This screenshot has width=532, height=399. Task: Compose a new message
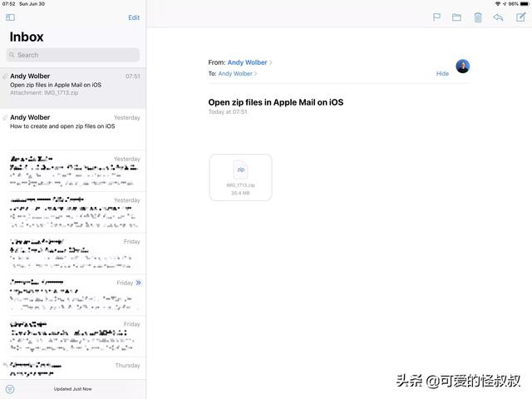click(x=521, y=17)
